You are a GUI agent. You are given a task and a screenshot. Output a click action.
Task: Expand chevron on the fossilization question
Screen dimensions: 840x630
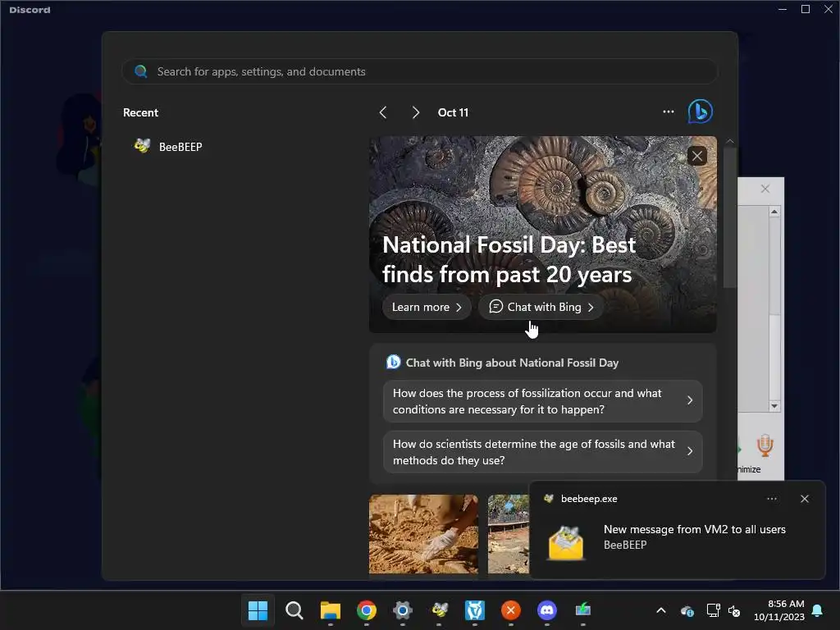[689, 400]
